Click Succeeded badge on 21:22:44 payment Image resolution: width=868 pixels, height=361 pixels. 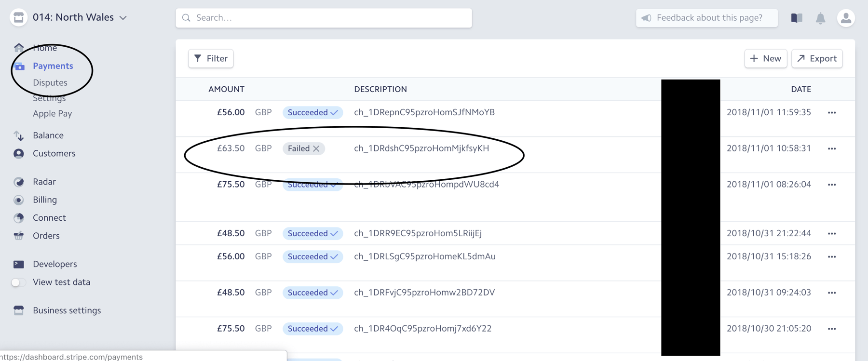(312, 233)
